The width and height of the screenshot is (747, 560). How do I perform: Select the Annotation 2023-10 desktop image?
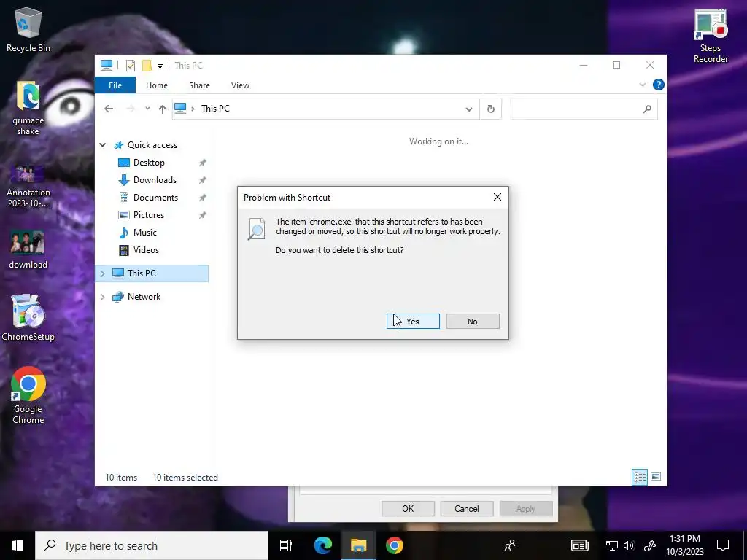pos(28,187)
